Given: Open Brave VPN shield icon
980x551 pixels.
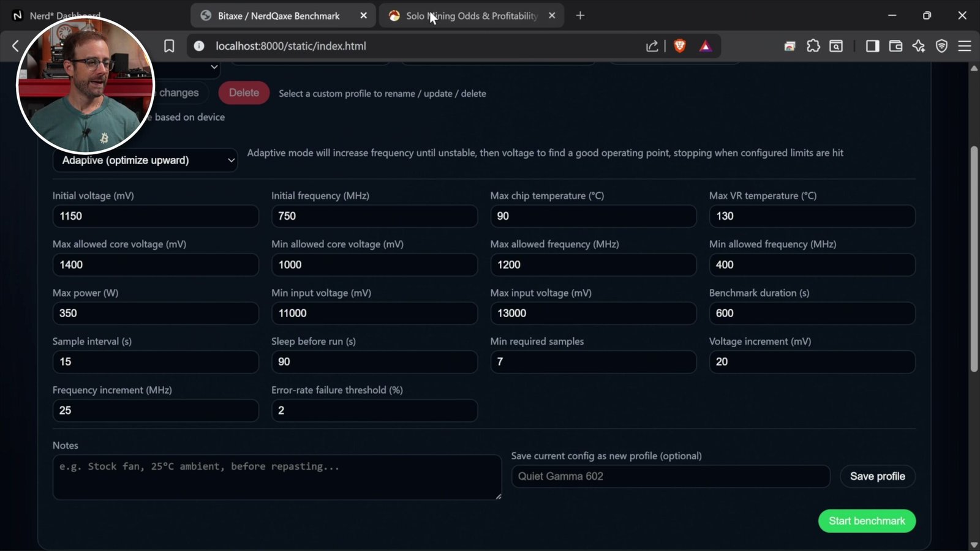Looking at the screenshot, I should click(x=942, y=46).
